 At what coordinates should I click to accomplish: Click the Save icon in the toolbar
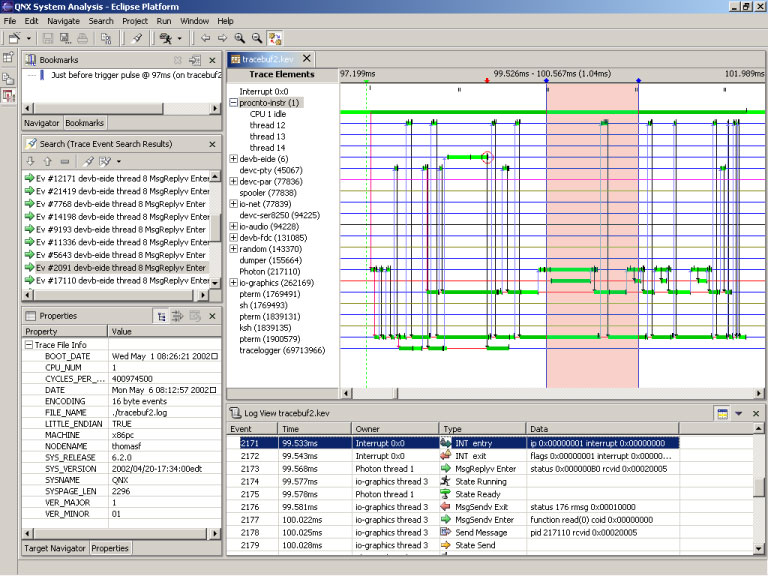pyautogui.click(x=49, y=38)
